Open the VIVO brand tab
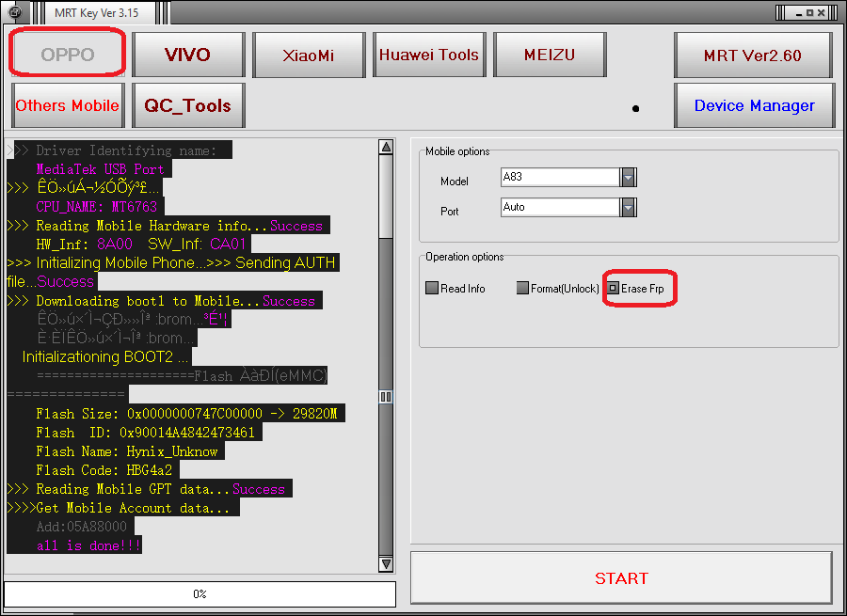This screenshot has height=616, width=847. coord(188,55)
